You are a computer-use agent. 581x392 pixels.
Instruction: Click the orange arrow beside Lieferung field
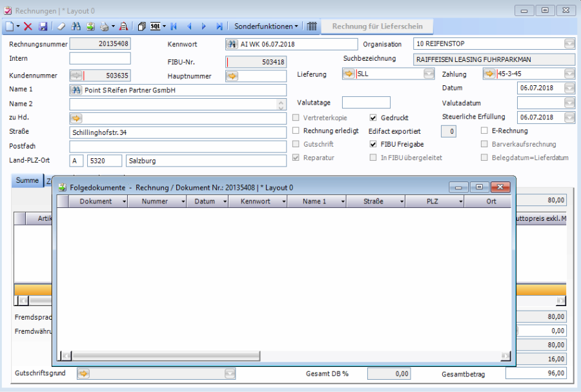pyautogui.click(x=349, y=74)
